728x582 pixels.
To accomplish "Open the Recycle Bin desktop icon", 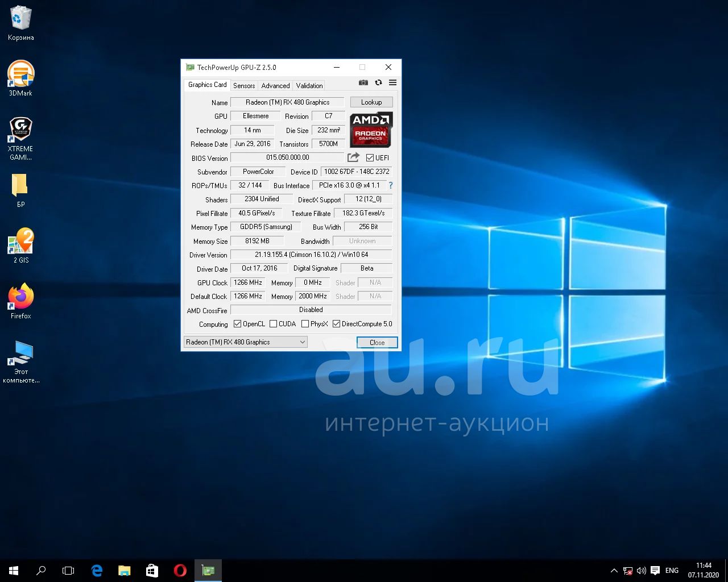I will (x=21, y=23).
